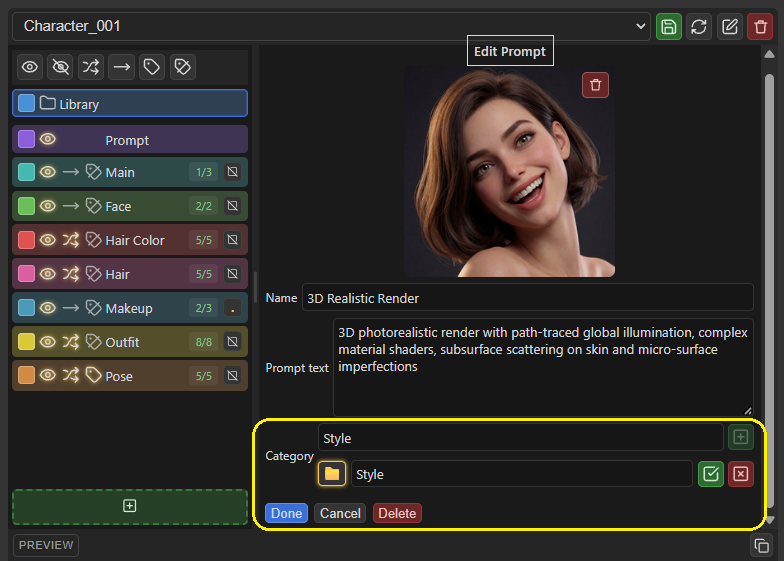Click the show-all eye toolbar icon
784x561 pixels.
click(30, 67)
